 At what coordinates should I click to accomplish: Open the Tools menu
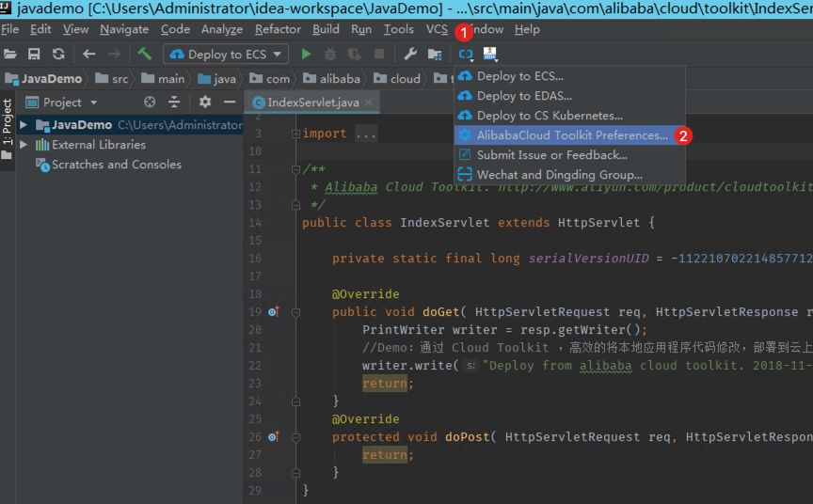pyautogui.click(x=399, y=29)
